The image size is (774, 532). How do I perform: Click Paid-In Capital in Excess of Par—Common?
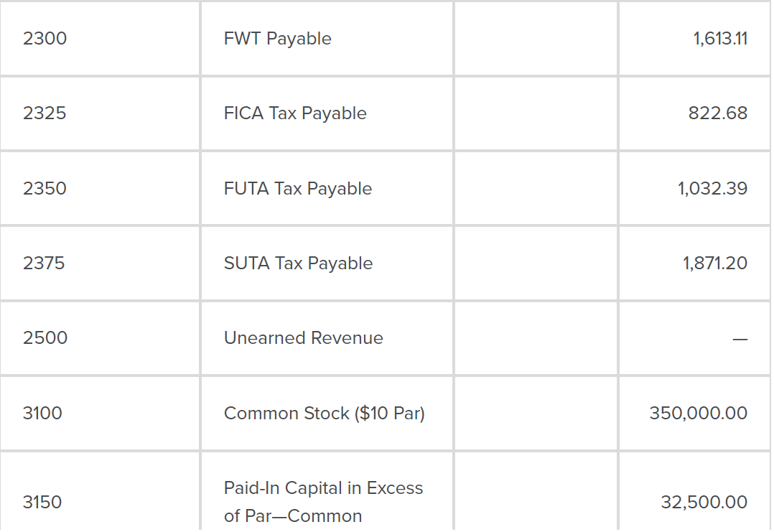tap(323, 502)
